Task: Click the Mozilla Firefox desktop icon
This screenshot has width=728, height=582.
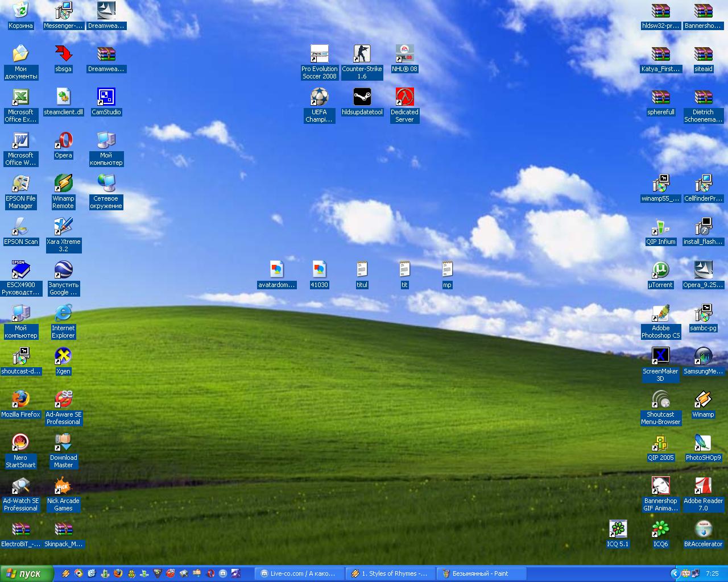Action: 20,400
